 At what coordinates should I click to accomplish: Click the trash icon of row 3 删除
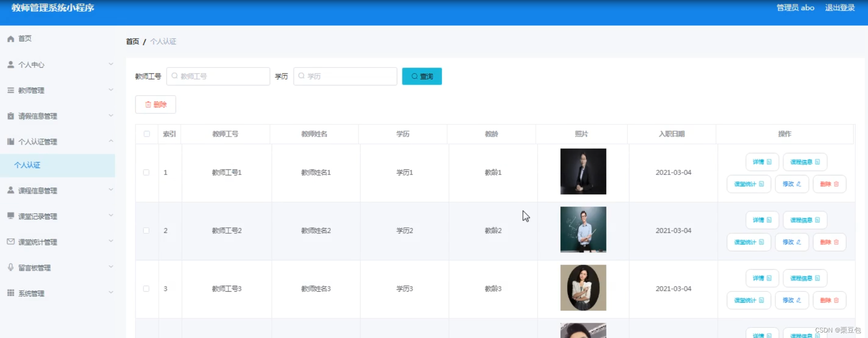click(x=836, y=300)
